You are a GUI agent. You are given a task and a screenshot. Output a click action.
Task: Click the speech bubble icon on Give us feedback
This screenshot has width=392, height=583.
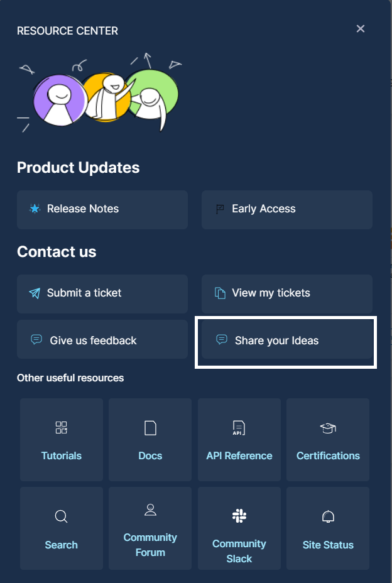coord(36,339)
